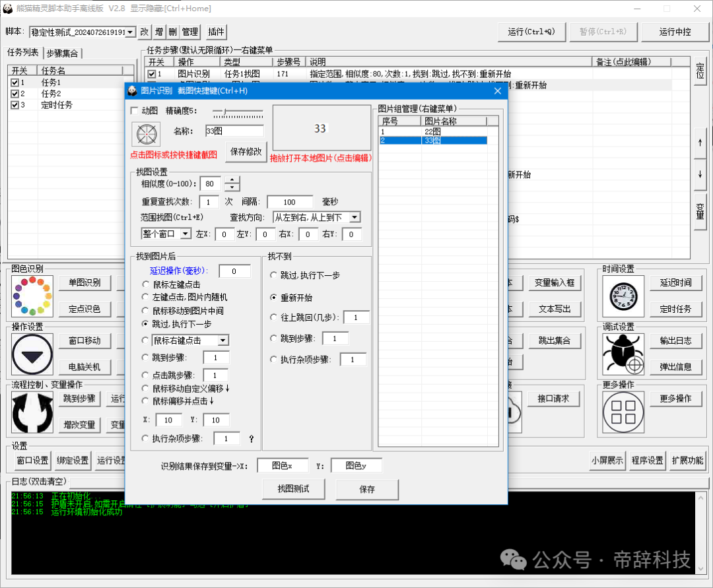Screen dimensions: 713x588
Task: Open the 脚本 script selection dropdown
Action: (x=129, y=32)
